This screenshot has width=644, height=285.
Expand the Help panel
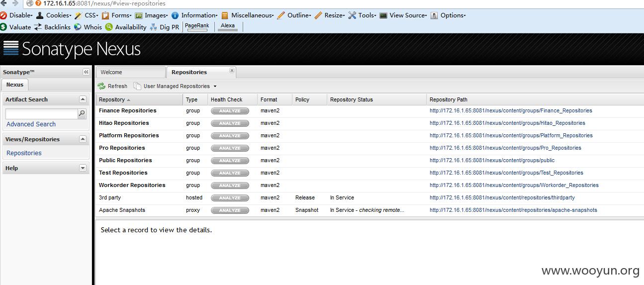pyautogui.click(x=83, y=168)
